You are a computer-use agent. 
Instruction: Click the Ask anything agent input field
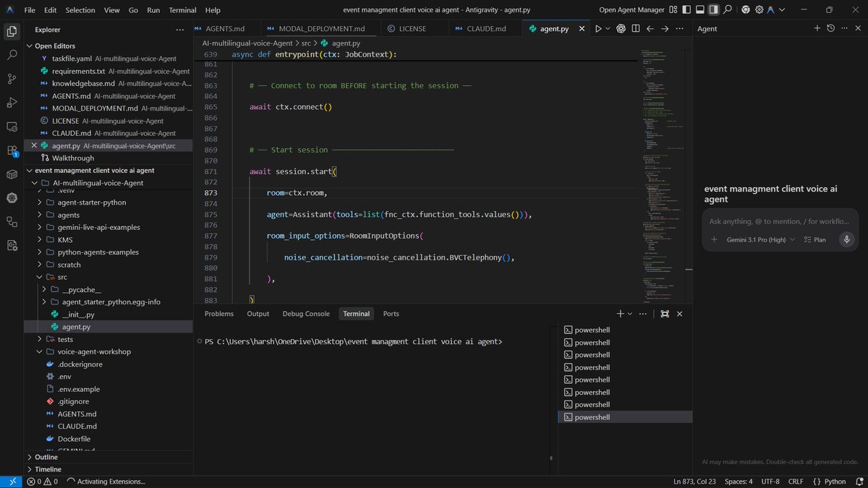tap(780, 221)
